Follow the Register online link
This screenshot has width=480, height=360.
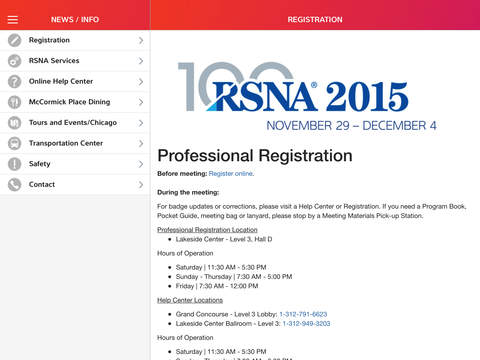231,174
